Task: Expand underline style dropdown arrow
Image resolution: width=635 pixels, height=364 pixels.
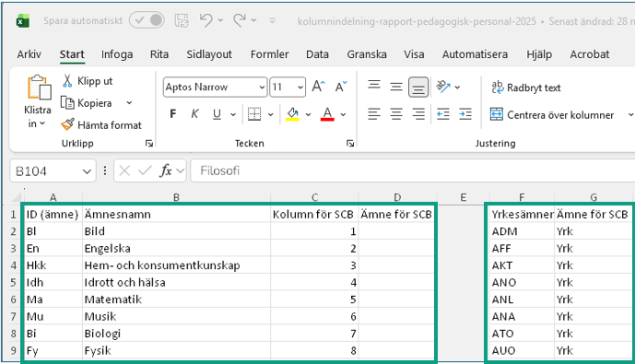Action: click(x=233, y=114)
